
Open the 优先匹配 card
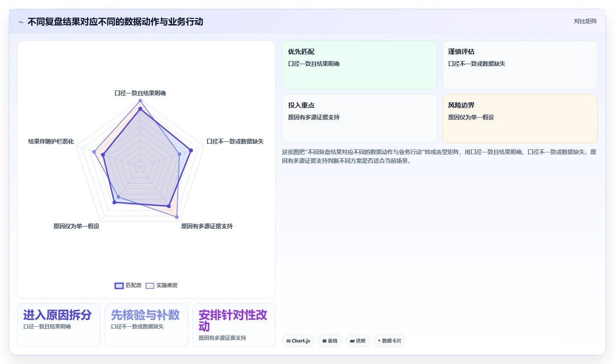coord(360,65)
